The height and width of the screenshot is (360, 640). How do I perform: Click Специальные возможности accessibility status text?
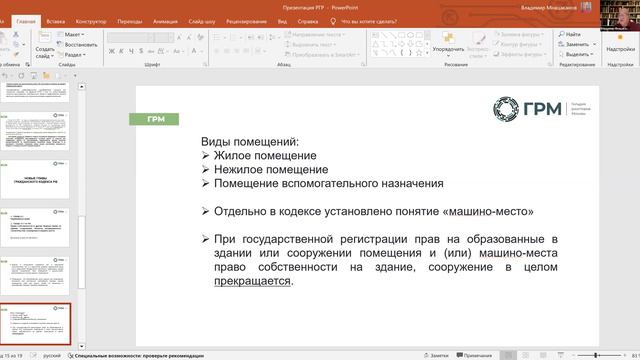[x=136, y=356]
